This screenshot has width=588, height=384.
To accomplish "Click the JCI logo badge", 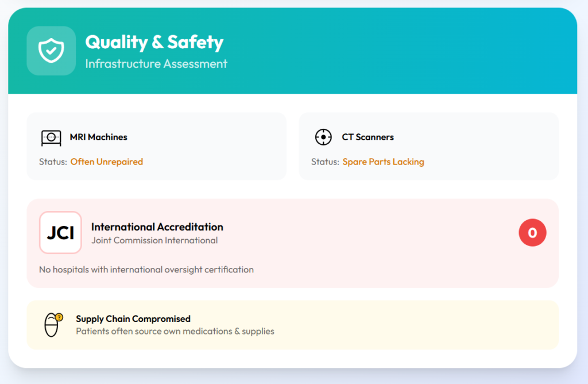I will tap(60, 232).
